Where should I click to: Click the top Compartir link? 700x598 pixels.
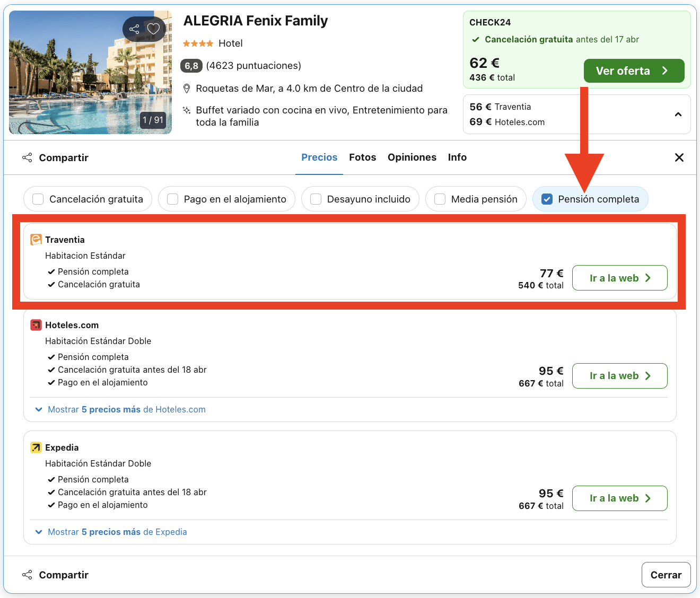click(x=64, y=157)
